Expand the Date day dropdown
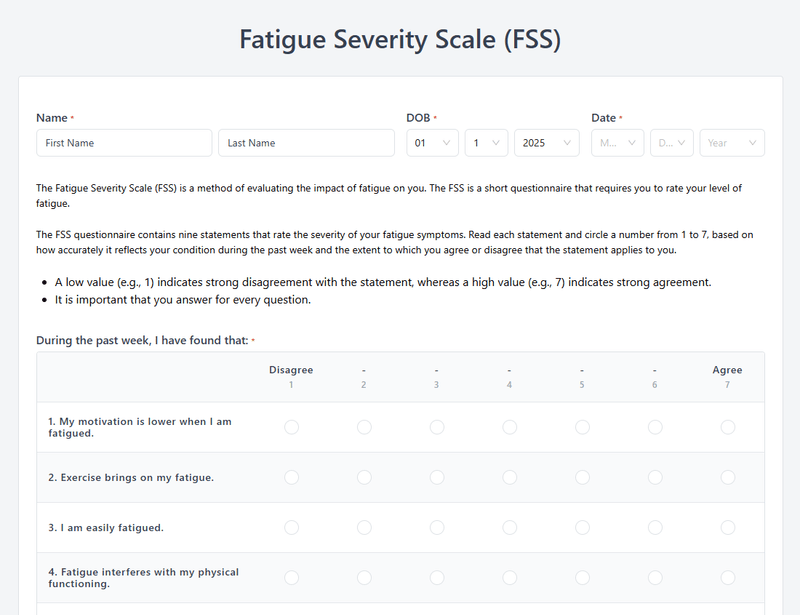Image resolution: width=800 pixels, height=615 pixels. [672, 142]
